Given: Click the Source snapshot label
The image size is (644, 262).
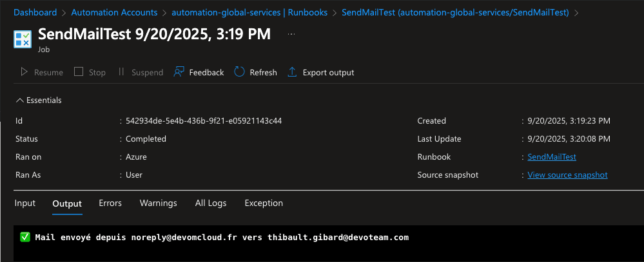Looking at the screenshot, I should click(447, 175).
